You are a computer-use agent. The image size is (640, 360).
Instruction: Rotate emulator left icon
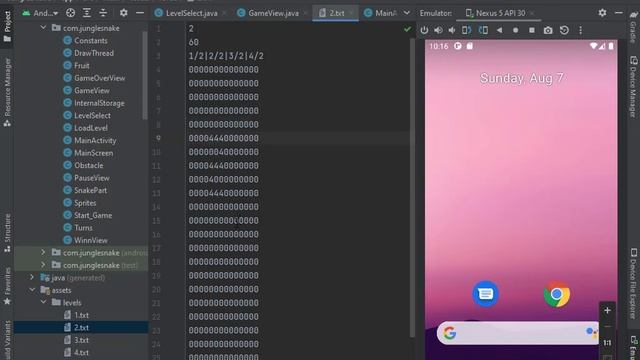click(467, 30)
